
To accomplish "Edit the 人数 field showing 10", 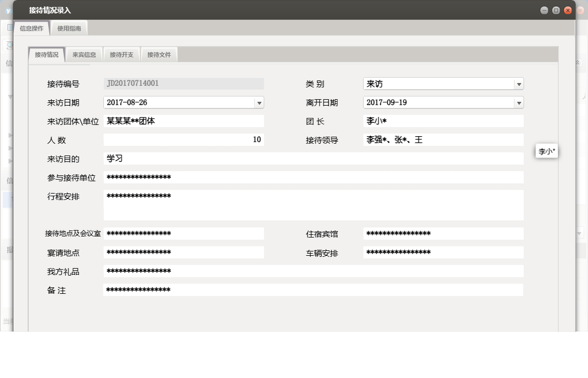I will pos(184,139).
